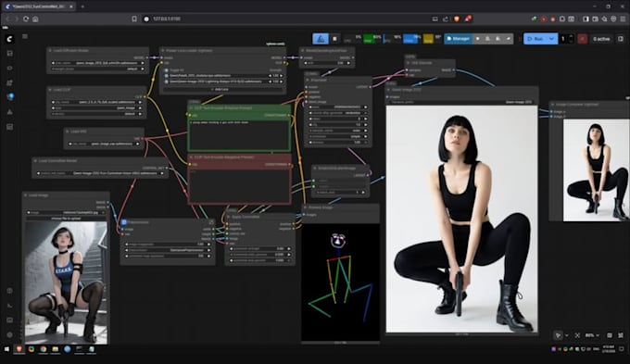Image resolution: width=630 pixels, height=364 pixels.
Task: Open the Windows Start menu
Action: [x=6, y=349]
